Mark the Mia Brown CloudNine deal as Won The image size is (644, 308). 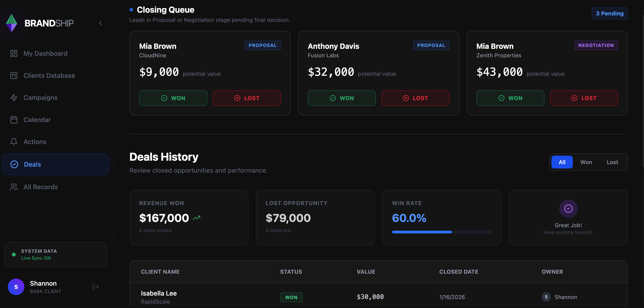click(173, 98)
